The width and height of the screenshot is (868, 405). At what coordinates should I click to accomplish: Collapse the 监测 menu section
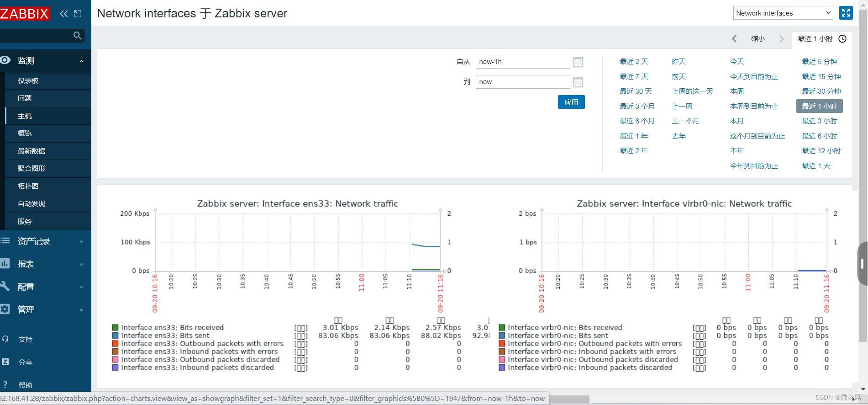click(x=81, y=61)
